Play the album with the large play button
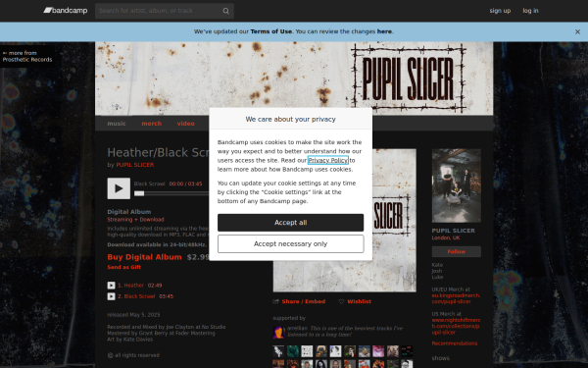Screen dimensions: 588x368 119,188
